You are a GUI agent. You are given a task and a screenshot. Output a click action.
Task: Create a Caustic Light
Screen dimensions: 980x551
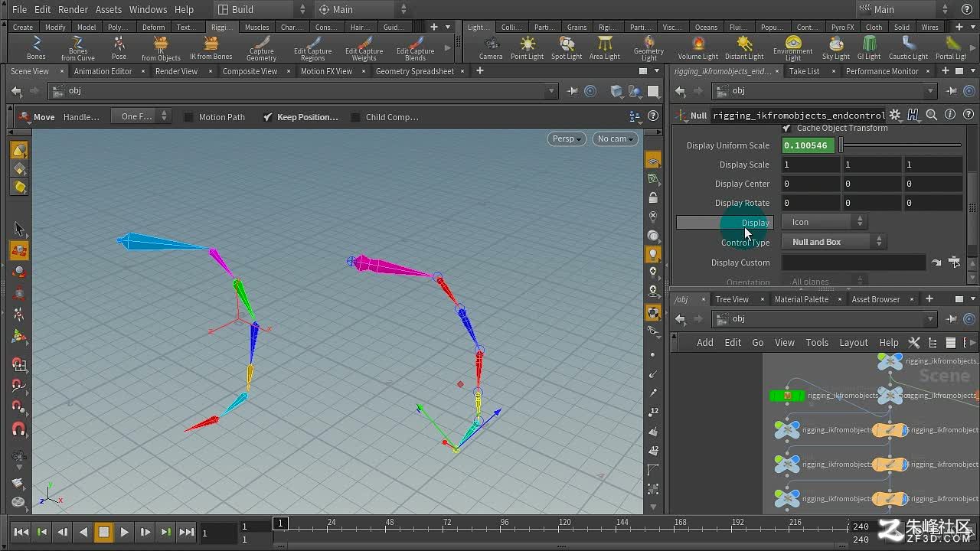(909, 48)
